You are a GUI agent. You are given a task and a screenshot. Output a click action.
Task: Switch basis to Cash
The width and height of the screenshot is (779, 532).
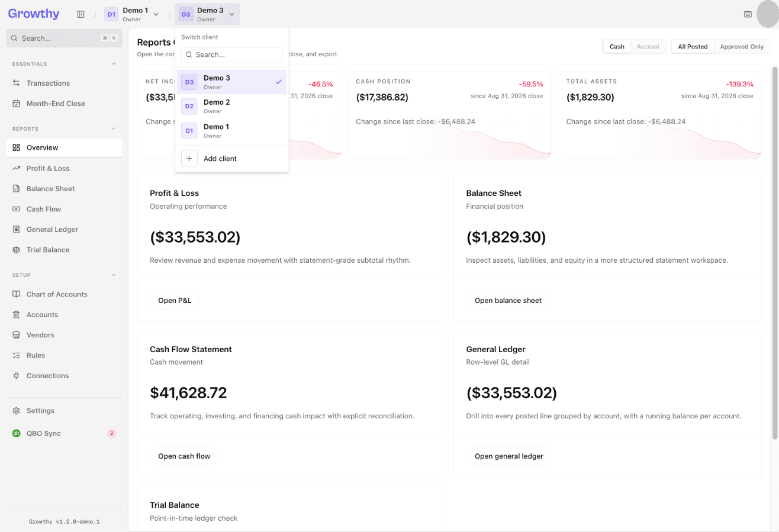point(617,47)
